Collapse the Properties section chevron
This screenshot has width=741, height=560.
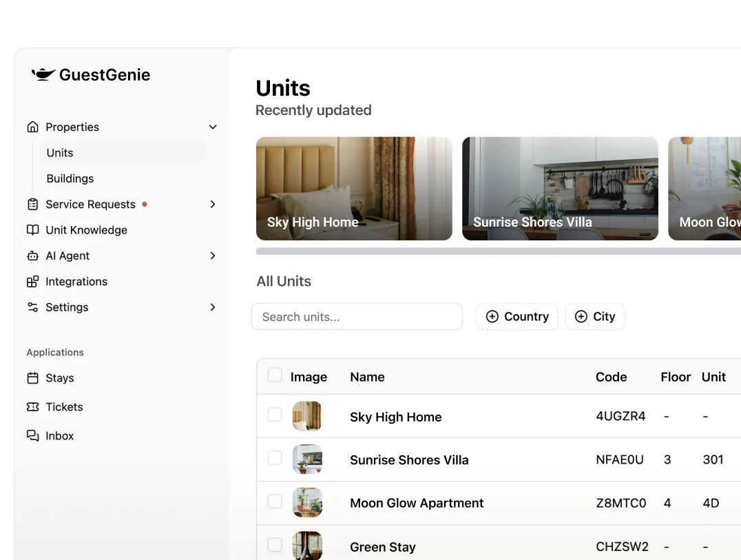[x=213, y=127]
